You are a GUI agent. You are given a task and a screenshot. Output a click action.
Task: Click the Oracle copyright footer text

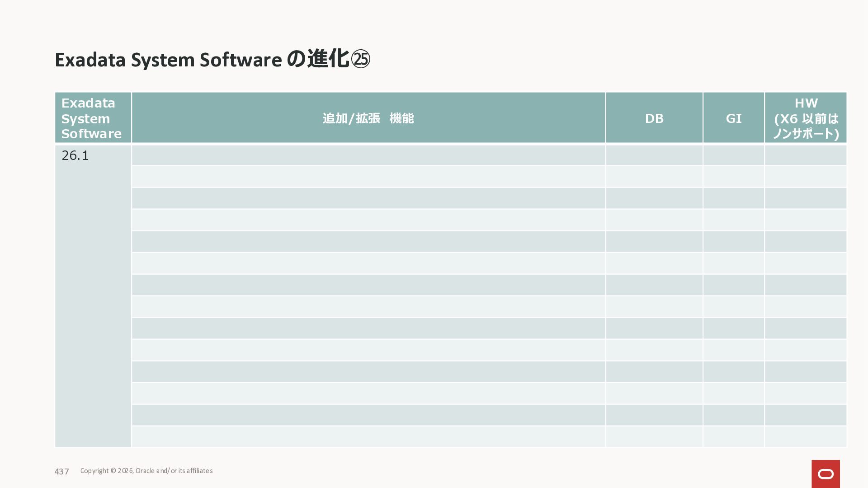146,471
